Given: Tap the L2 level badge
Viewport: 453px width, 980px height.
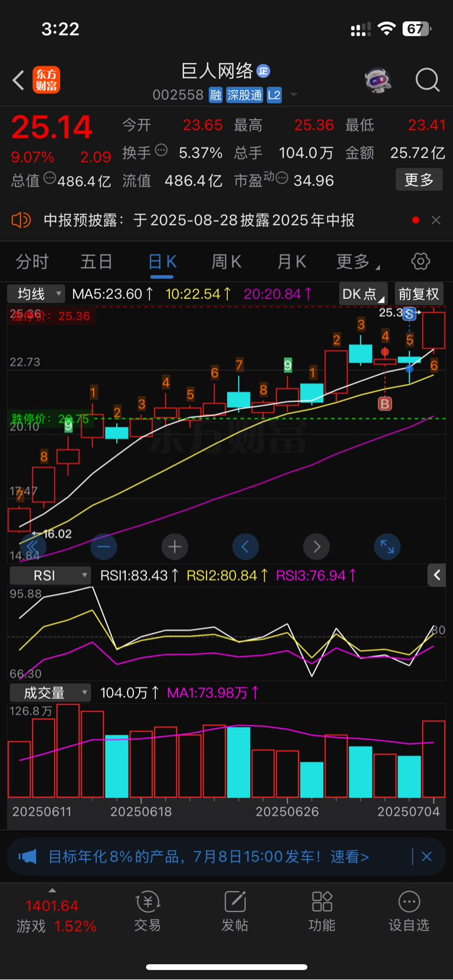Looking at the screenshot, I should (x=274, y=95).
